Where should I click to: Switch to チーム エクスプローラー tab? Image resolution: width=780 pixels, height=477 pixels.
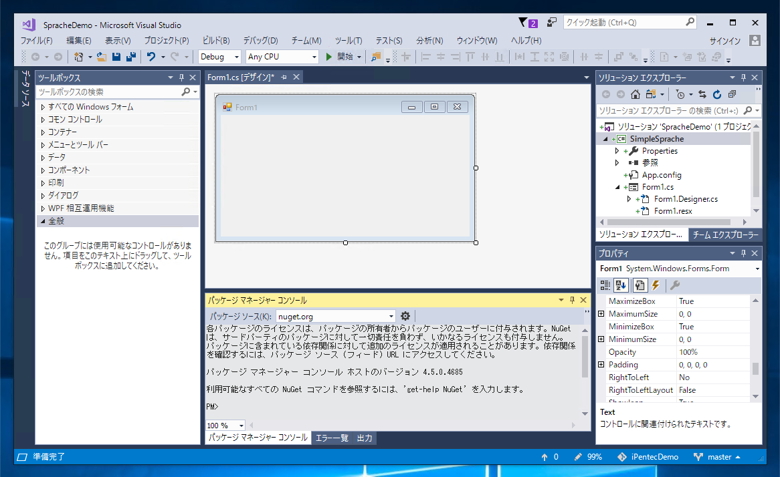coord(725,234)
